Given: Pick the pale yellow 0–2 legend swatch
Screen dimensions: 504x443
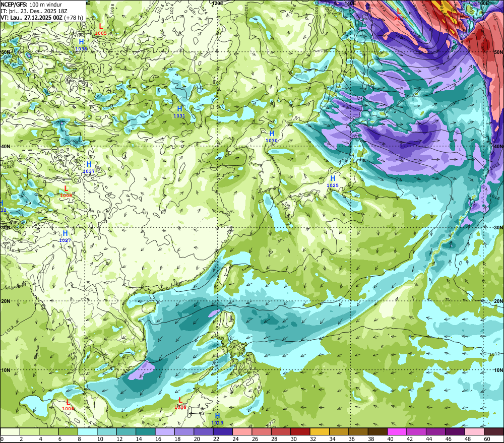Looking at the screenshot, I should click(x=10, y=431).
